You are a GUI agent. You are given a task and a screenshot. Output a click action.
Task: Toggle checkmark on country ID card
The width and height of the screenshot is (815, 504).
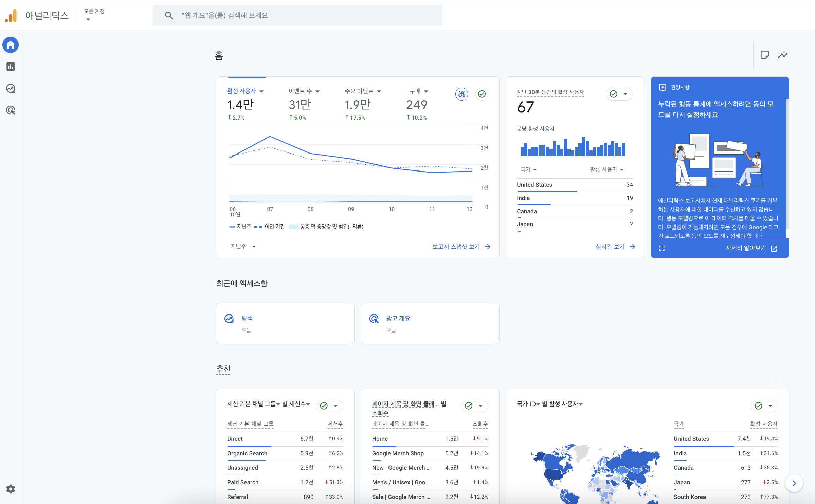click(x=758, y=406)
